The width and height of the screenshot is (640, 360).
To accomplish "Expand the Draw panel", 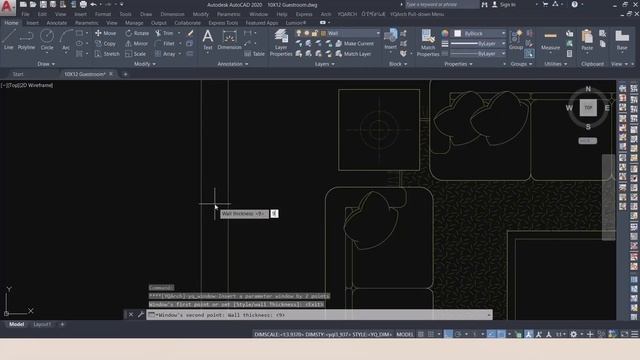I will tap(46, 64).
